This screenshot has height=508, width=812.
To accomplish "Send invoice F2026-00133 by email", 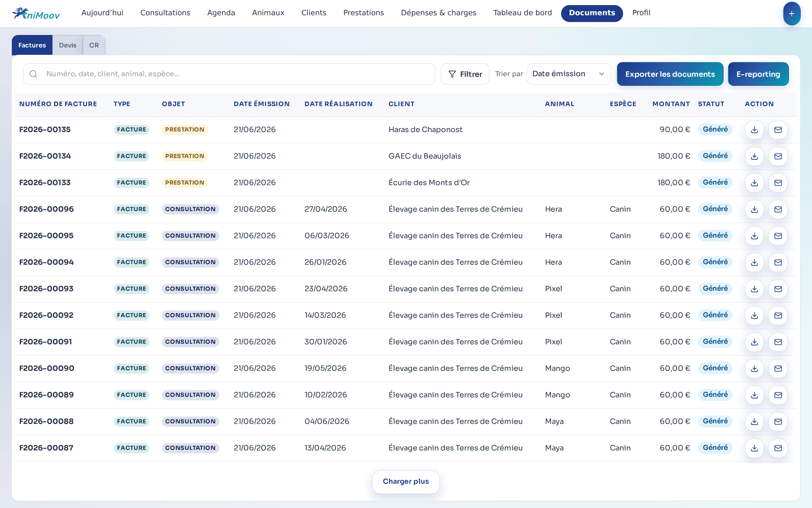I will pyautogui.click(x=778, y=183).
